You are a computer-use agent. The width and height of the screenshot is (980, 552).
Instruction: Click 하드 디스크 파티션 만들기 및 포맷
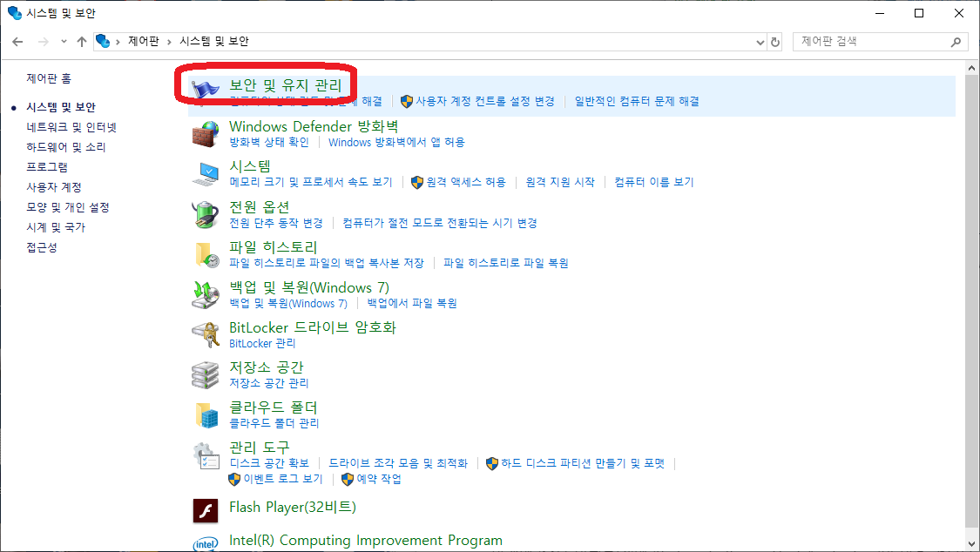coord(583,463)
